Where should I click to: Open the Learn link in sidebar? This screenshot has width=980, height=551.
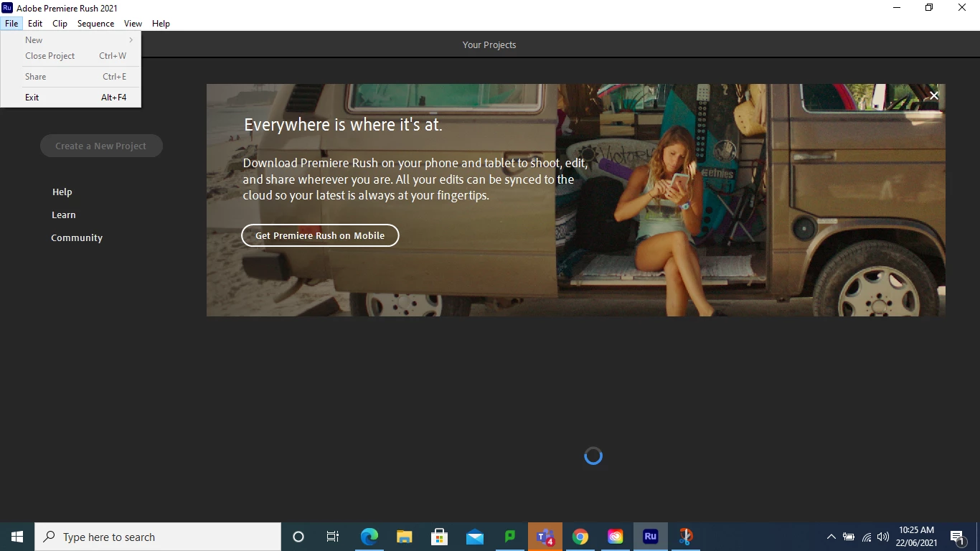pyautogui.click(x=63, y=215)
